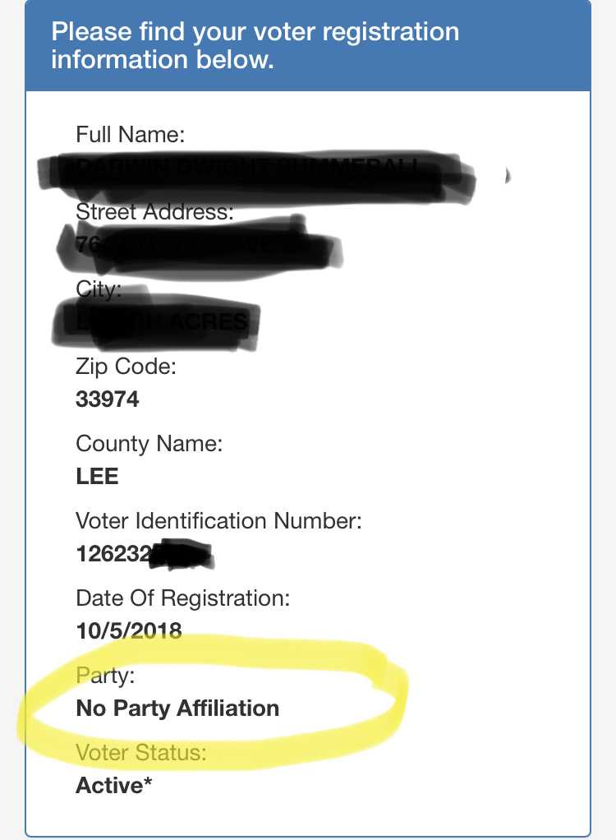Screen dimensions: 616x840
Task: Select the Full Name label
Action: point(130,135)
